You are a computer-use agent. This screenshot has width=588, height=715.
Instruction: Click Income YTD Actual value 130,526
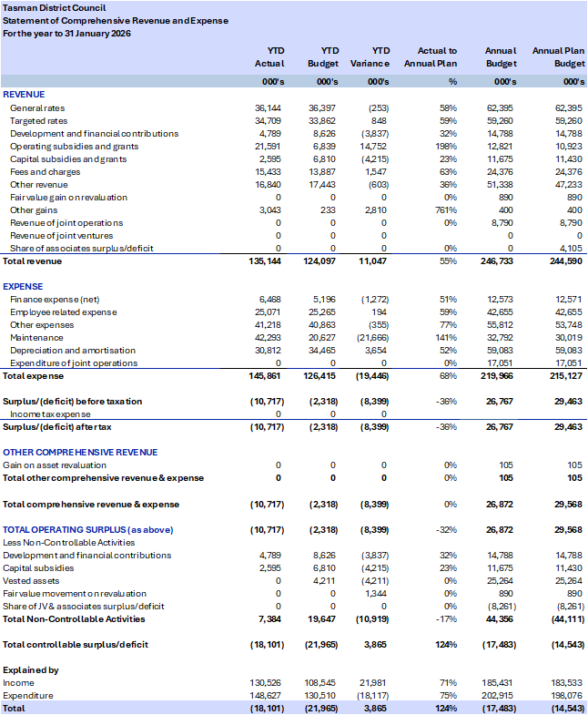267,682
